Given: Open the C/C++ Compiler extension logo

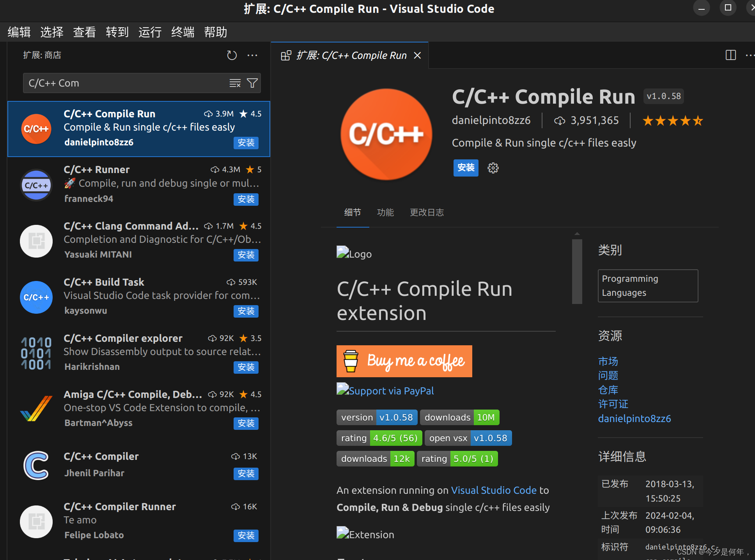Looking at the screenshot, I should tap(36, 465).
